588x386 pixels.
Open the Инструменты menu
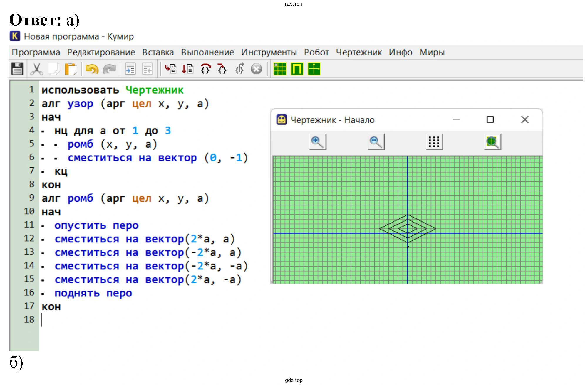pos(269,52)
